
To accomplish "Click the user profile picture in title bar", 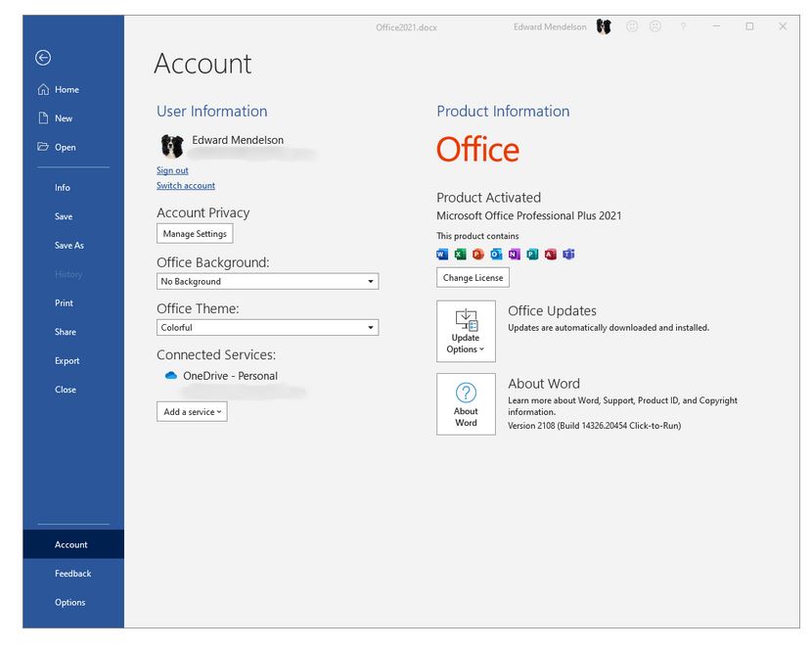I will coord(604,27).
